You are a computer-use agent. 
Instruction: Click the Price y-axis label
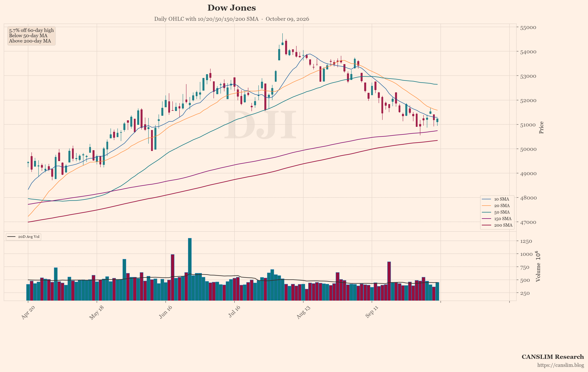541,127
